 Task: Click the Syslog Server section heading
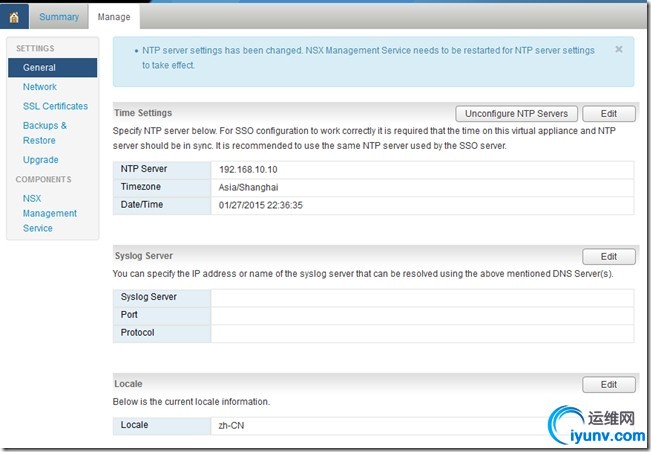[144, 256]
